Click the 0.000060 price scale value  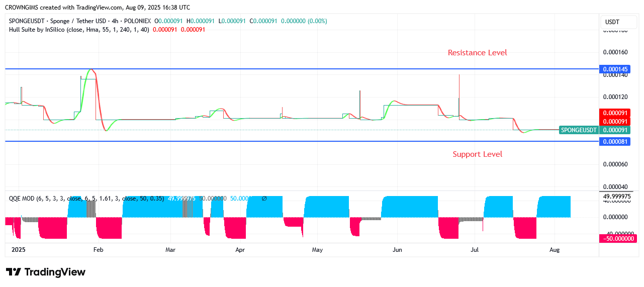click(x=615, y=164)
